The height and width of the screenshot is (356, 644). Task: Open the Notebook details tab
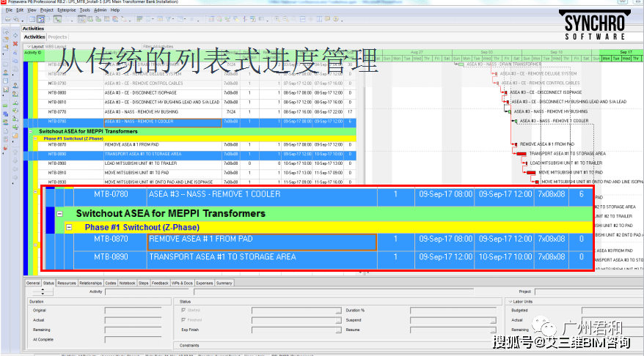point(127,283)
